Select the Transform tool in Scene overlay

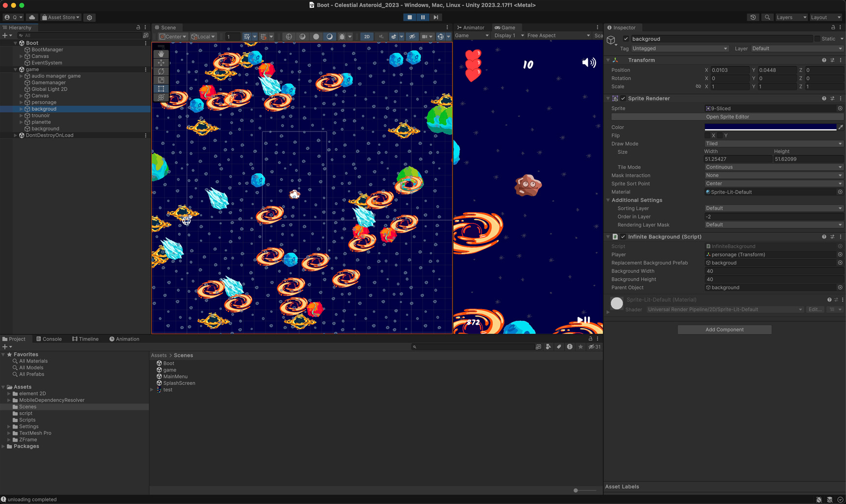[x=161, y=97]
